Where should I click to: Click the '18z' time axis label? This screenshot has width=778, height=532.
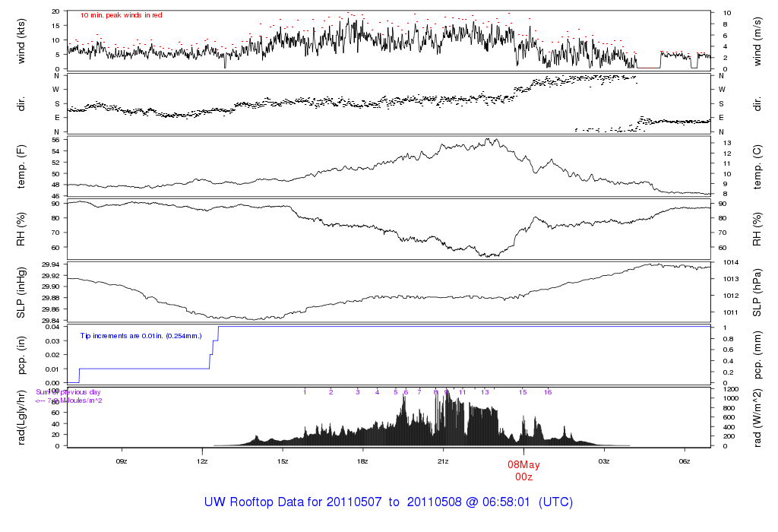coord(362,461)
